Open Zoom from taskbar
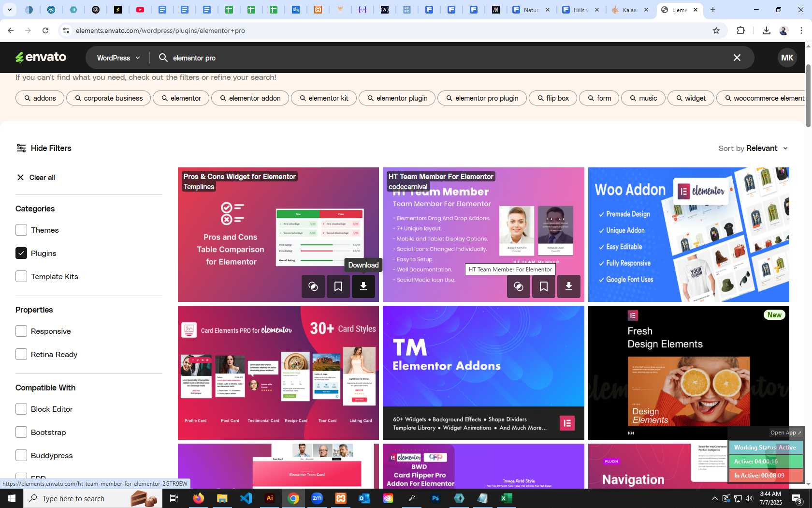Image resolution: width=812 pixels, height=508 pixels. coord(317,498)
